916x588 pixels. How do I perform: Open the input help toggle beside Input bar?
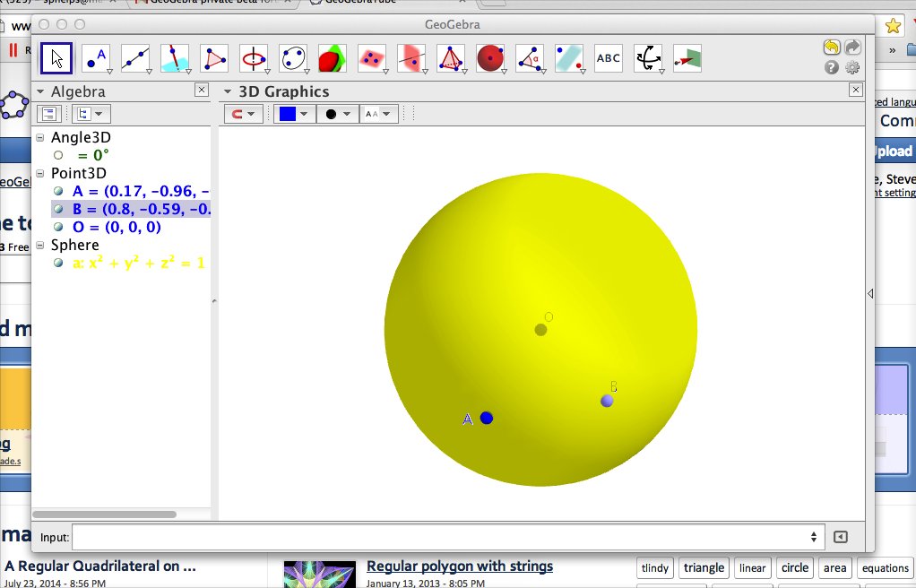[x=841, y=537]
